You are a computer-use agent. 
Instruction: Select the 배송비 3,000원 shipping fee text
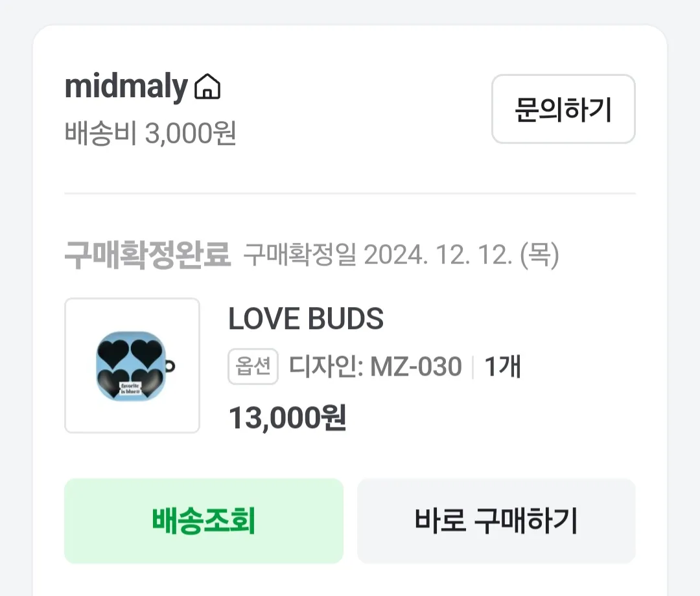pyautogui.click(x=150, y=133)
